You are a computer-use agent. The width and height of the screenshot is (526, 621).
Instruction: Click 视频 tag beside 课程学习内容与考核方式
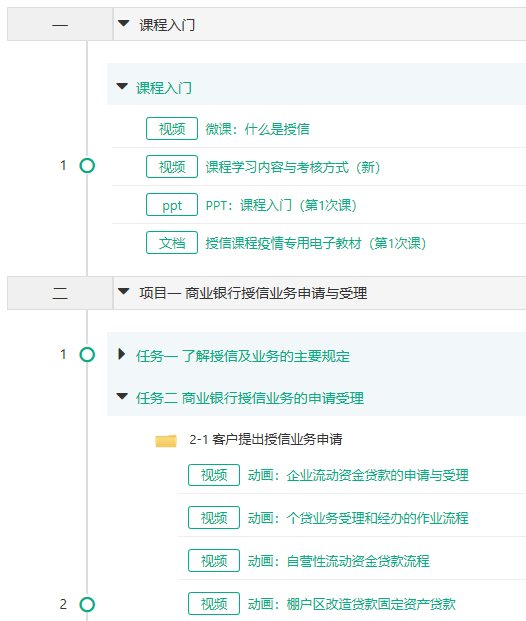pos(172,167)
